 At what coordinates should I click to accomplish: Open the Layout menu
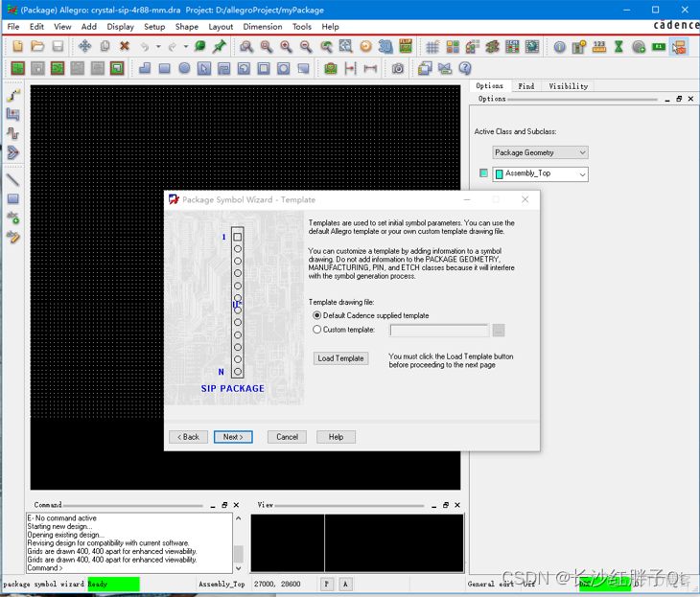[x=221, y=27]
